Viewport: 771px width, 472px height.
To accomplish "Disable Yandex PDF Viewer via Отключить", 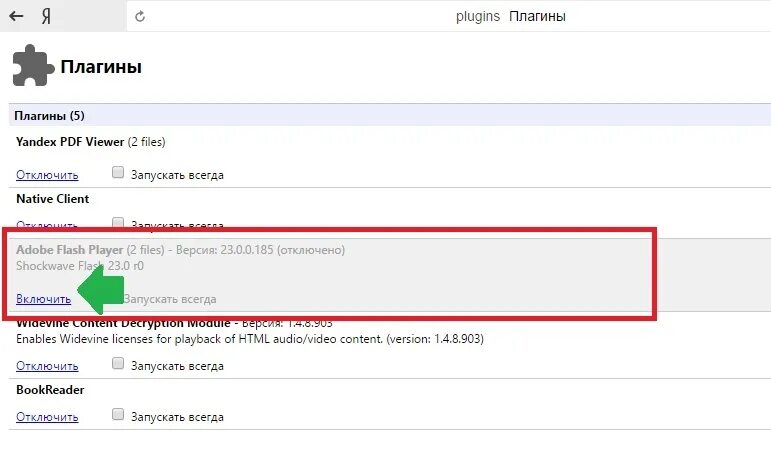I will click(47, 175).
